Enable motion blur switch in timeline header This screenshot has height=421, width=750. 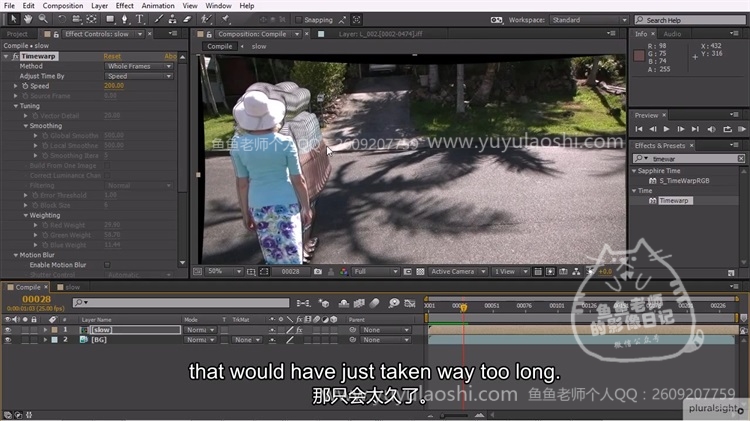click(374, 303)
